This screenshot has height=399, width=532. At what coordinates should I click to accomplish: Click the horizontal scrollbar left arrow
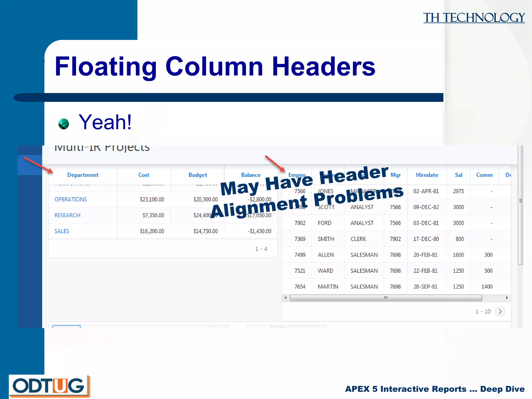pos(285,298)
